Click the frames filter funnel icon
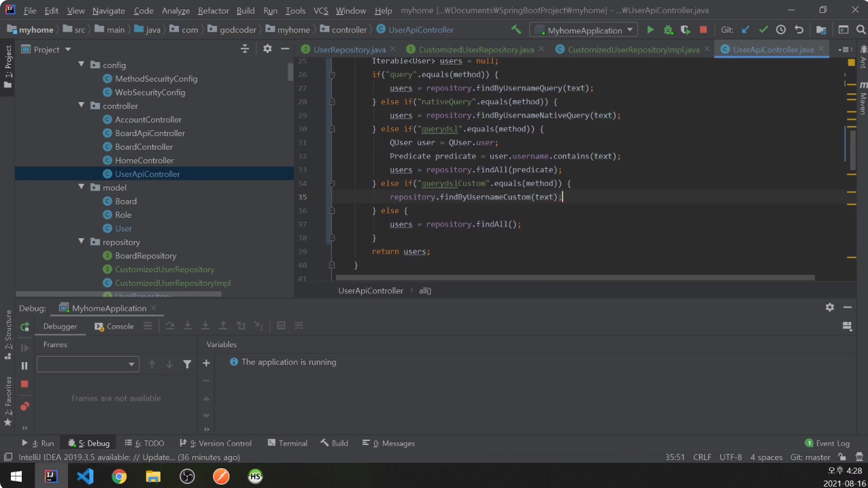Screen dimensions: 868x488 click(x=187, y=365)
